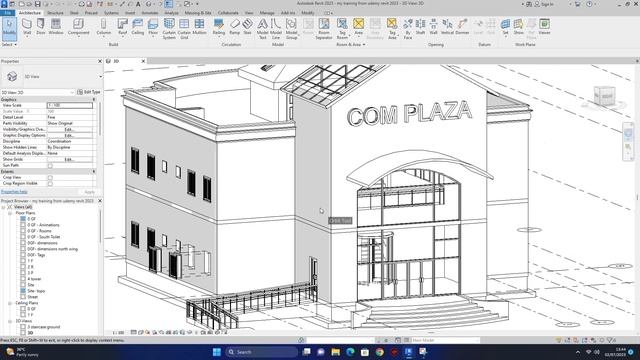Click the Save icon in quick access toolbar

38,4
